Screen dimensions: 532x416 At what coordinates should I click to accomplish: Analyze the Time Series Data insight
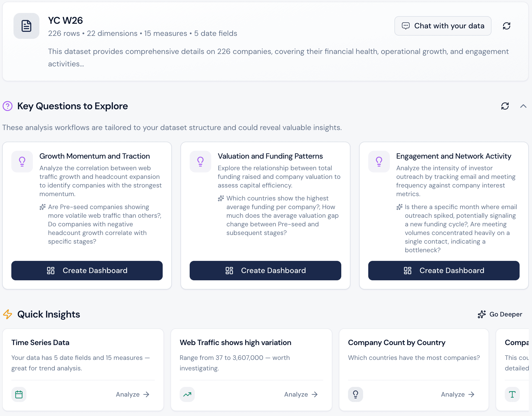tap(132, 394)
